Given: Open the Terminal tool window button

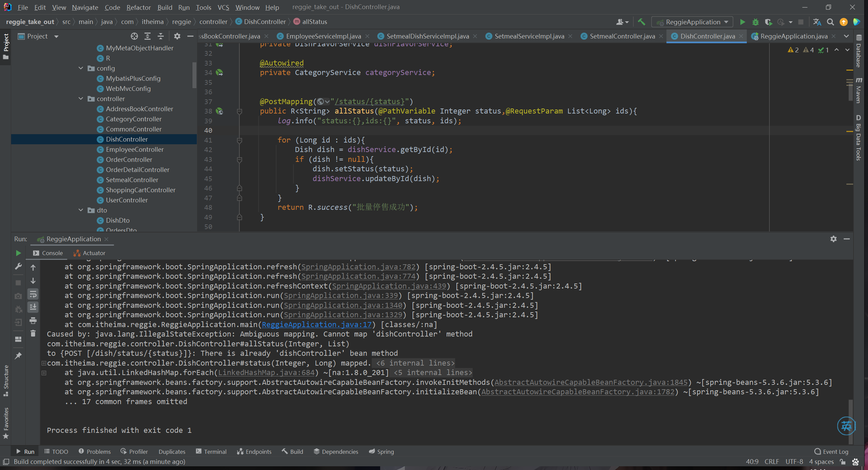Looking at the screenshot, I should click(x=211, y=451).
